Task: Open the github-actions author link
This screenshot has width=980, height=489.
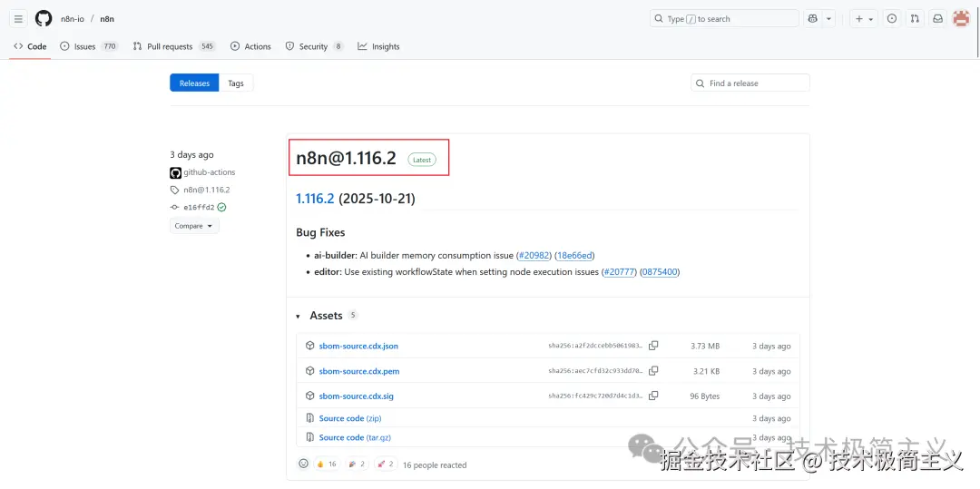Action: 210,172
